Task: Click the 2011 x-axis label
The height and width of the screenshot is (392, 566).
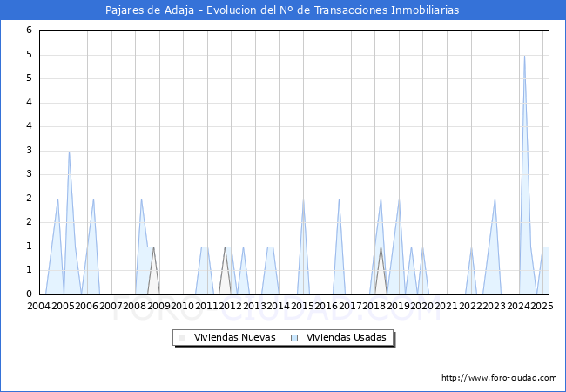Action: click(207, 306)
